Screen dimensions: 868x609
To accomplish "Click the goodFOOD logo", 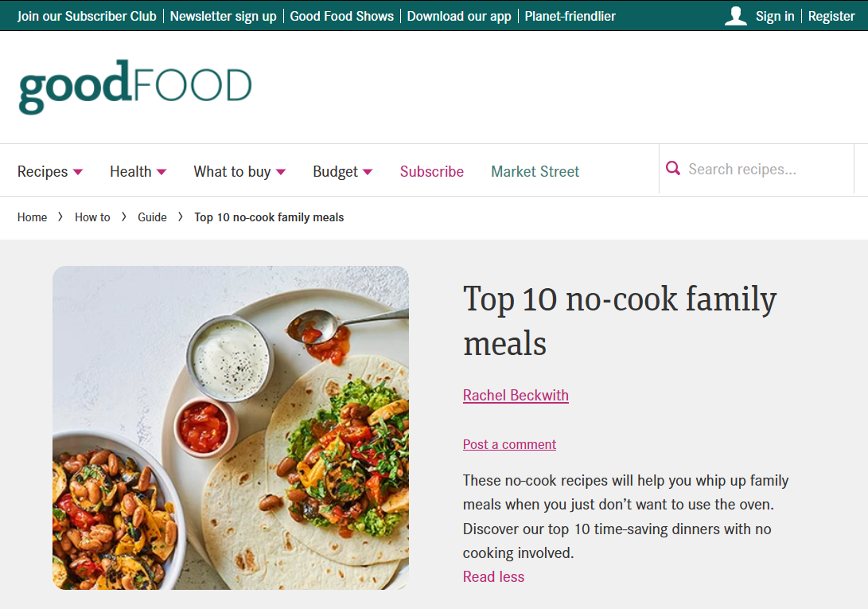I will click(135, 84).
